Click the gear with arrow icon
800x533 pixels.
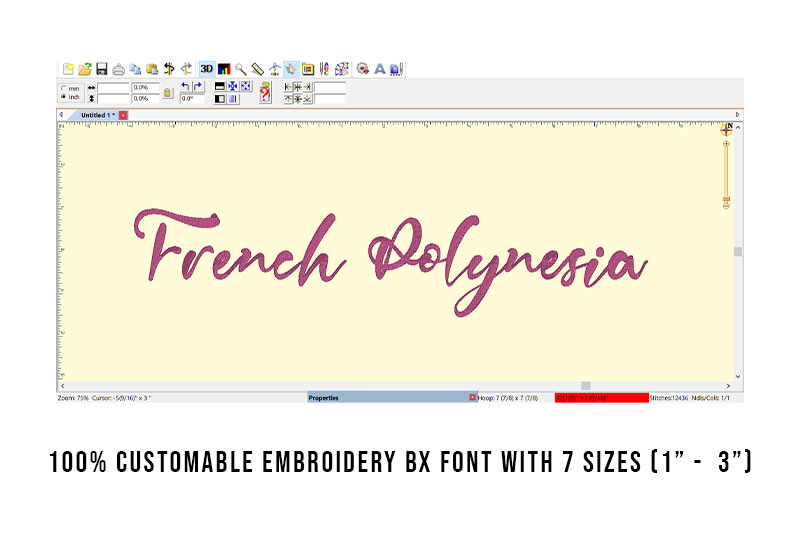(x=362, y=69)
